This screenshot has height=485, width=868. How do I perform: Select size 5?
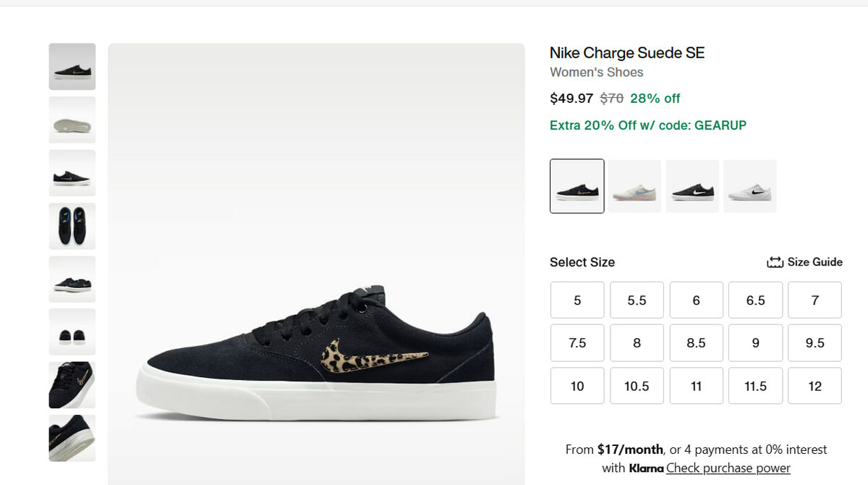(577, 300)
